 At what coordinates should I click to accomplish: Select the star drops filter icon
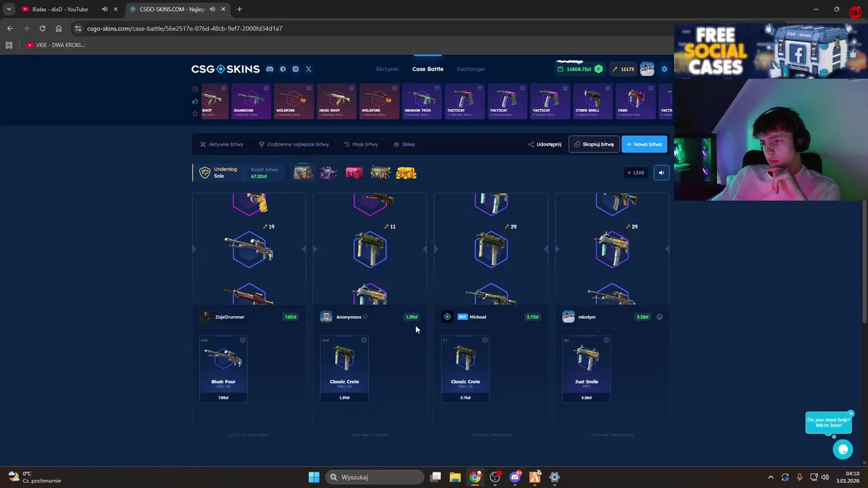[195, 113]
